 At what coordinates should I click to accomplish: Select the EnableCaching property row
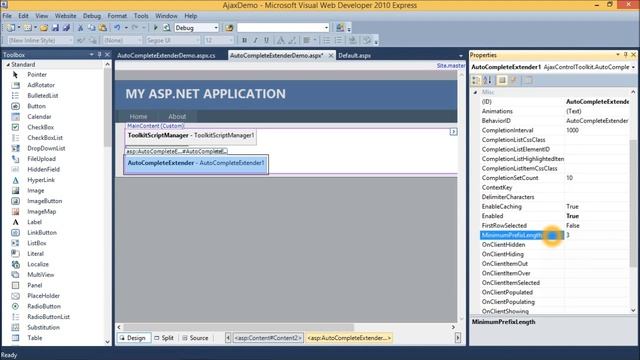point(555,207)
